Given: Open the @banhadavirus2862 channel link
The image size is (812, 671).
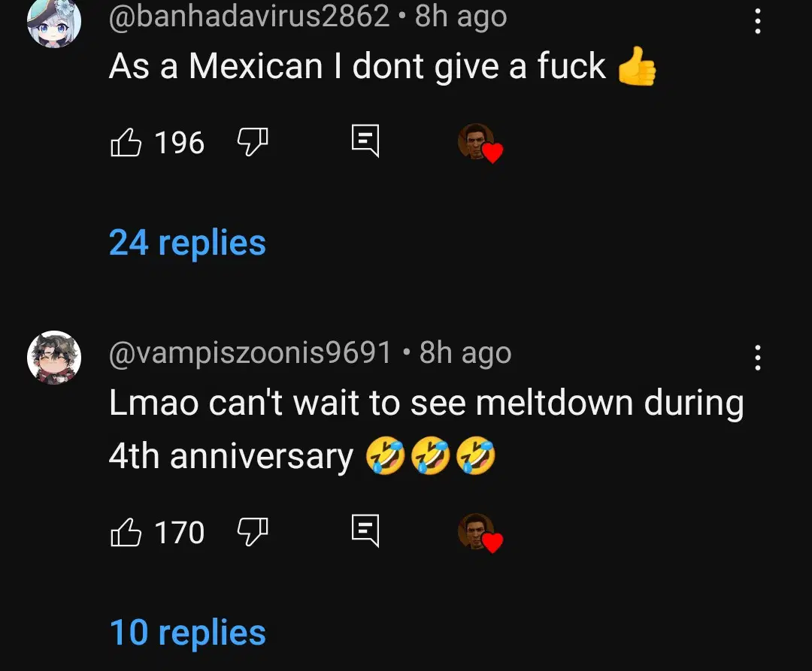Looking at the screenshot, I should click(x=249, y=17).
